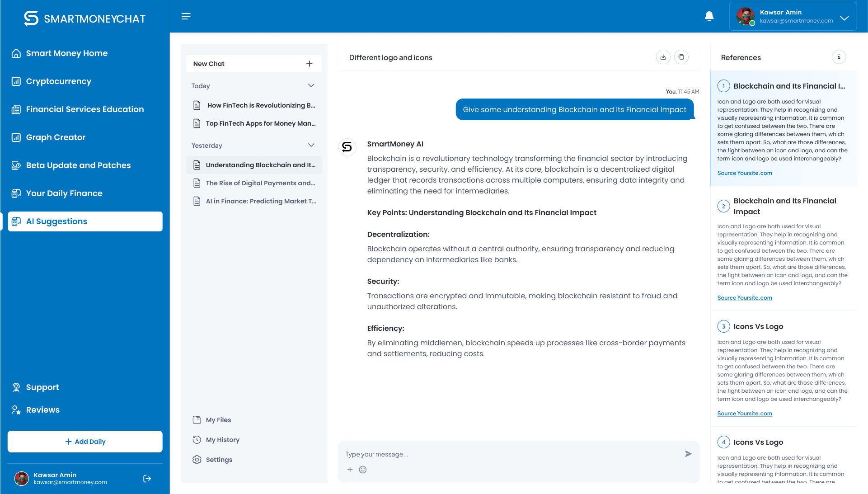Viewport: 868px width, 494px height.
Task: Click the Financial Services Education icon
Action: (x=16, y=109)
